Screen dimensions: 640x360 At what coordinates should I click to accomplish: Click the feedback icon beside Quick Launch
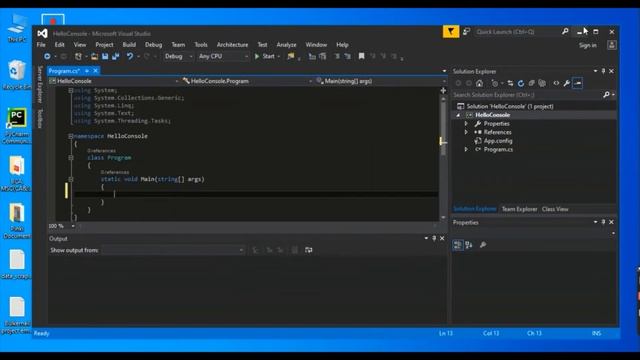(x=467, y=31)
